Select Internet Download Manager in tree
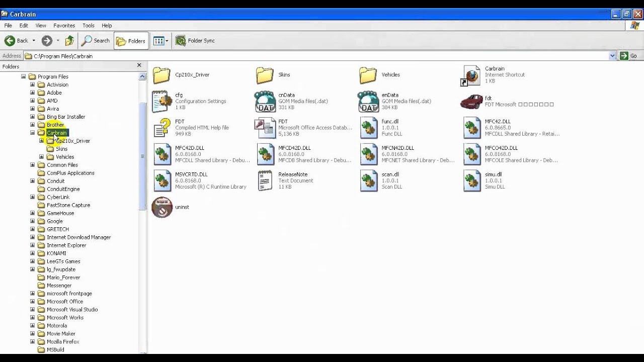 [x=78, y=237]
